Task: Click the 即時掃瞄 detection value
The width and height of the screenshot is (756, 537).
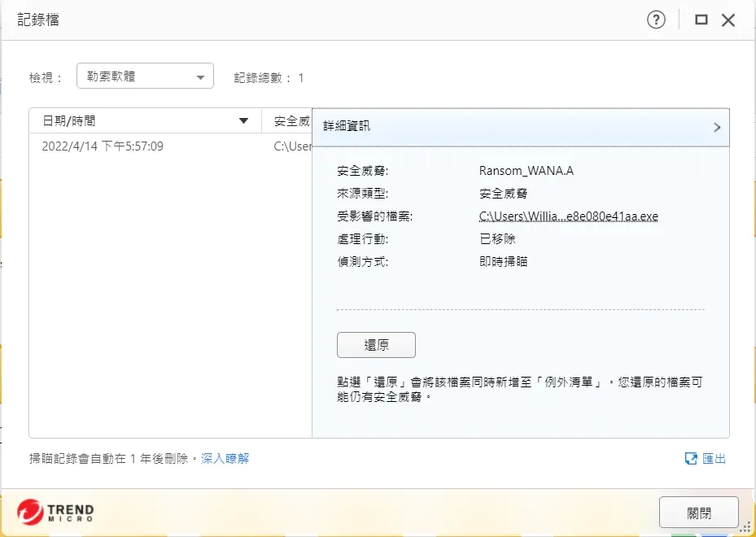Action: coord(504,261)
